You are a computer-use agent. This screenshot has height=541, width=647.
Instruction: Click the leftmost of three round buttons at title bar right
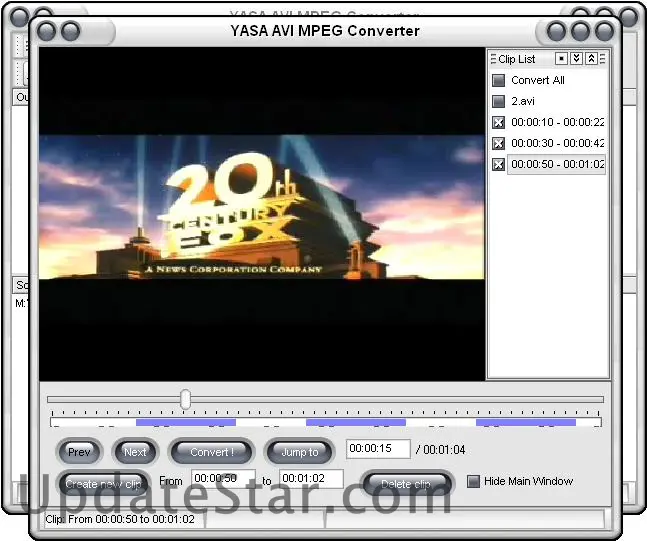pos(556,31)
